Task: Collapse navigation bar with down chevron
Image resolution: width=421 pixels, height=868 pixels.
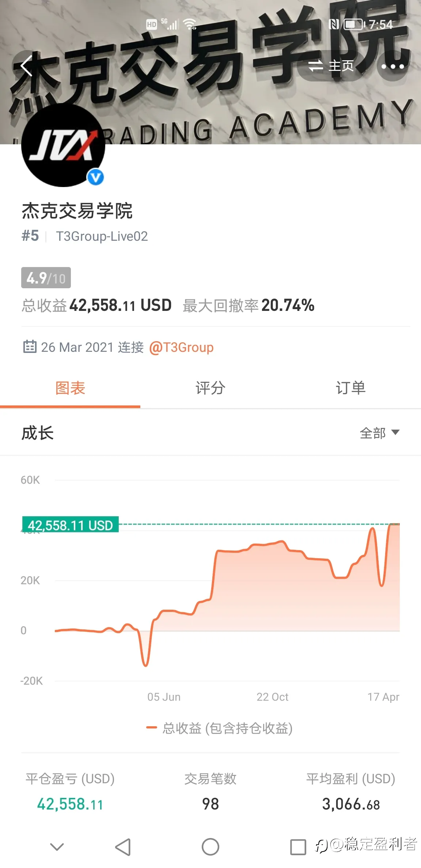Action: (57, 847)
